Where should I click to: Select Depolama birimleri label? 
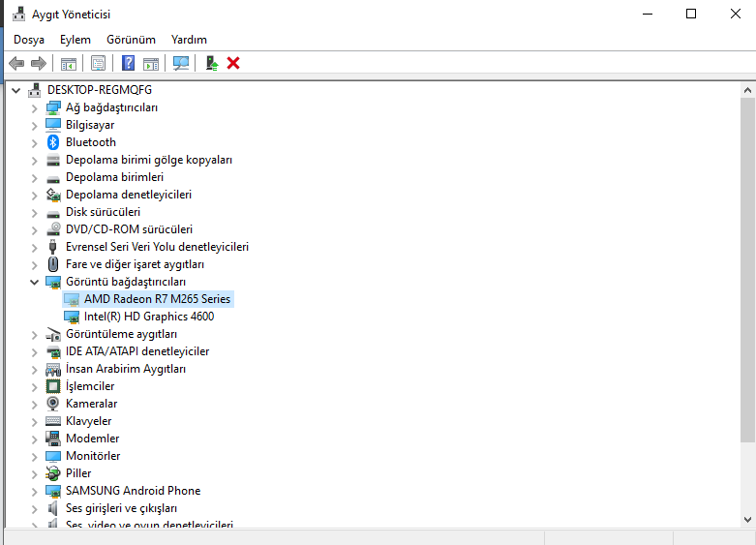click(x=115, y=177)
